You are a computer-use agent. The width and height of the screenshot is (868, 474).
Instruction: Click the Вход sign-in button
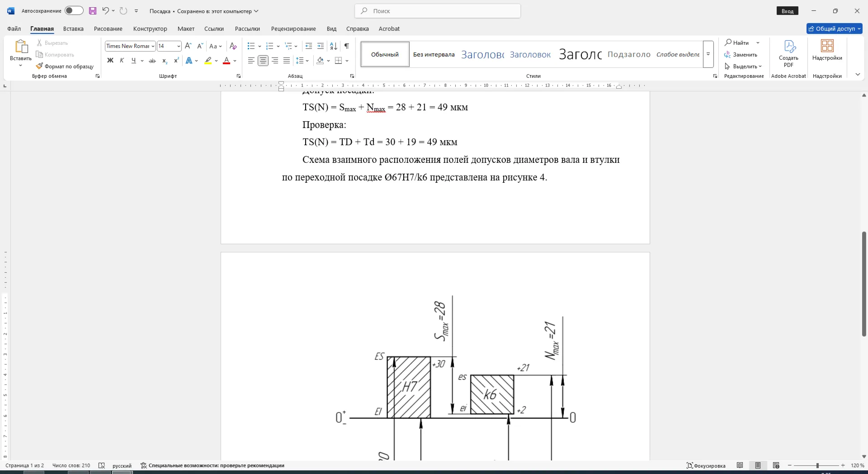(x=788, y=11)
